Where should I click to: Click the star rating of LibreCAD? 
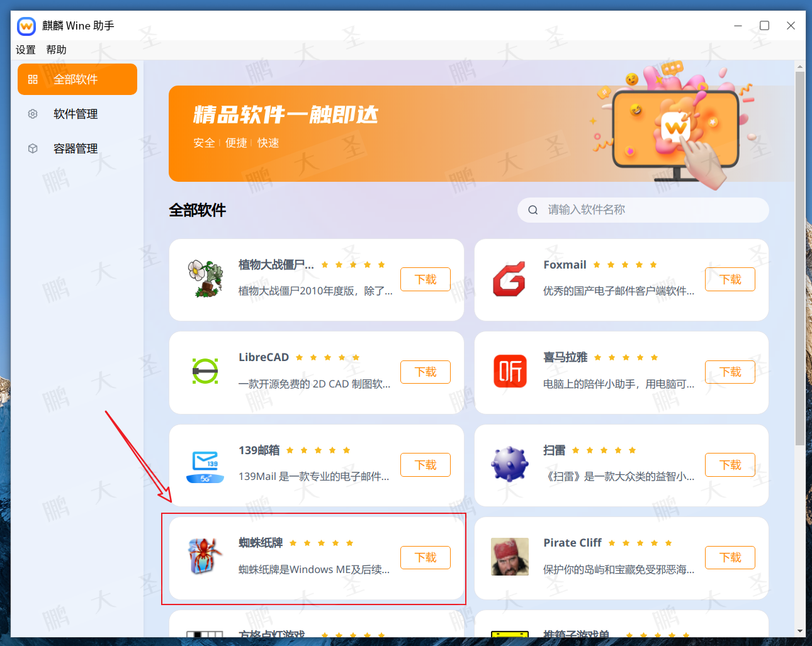(x=327, y=357)
